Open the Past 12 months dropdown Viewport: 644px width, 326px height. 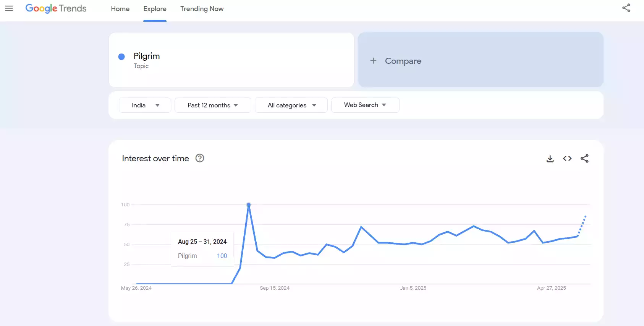click(x=212, y=105)
